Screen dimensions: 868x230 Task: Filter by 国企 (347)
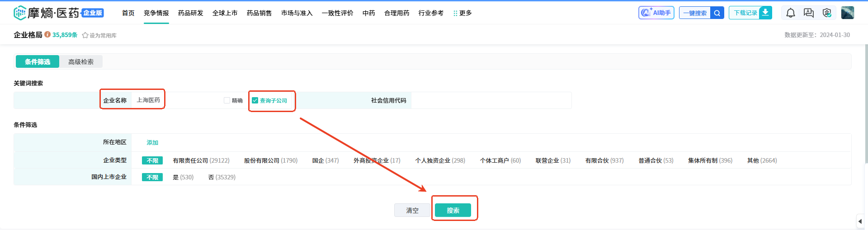(325, 160)
